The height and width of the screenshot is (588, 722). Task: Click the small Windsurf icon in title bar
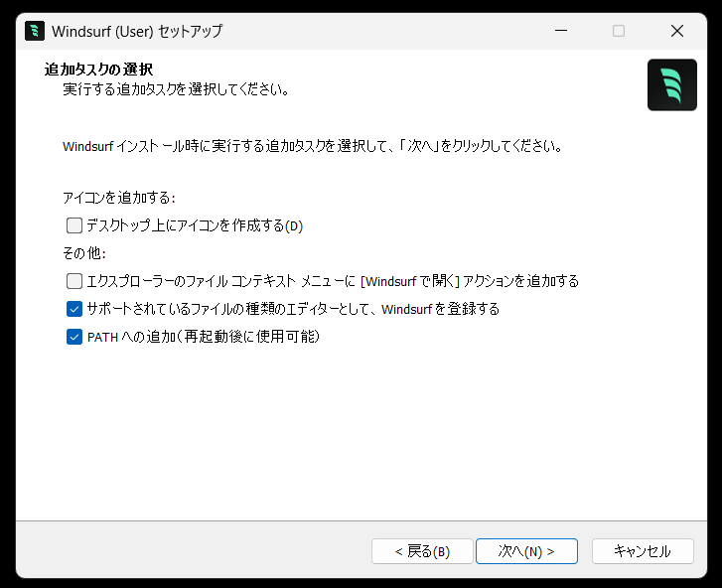pyautogui.click(x=35, y=31)
